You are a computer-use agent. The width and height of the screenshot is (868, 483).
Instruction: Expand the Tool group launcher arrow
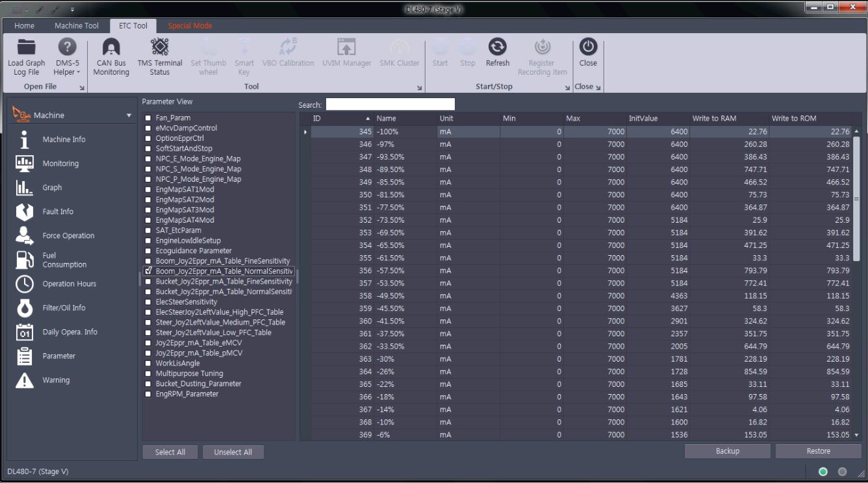coord(419,87)
